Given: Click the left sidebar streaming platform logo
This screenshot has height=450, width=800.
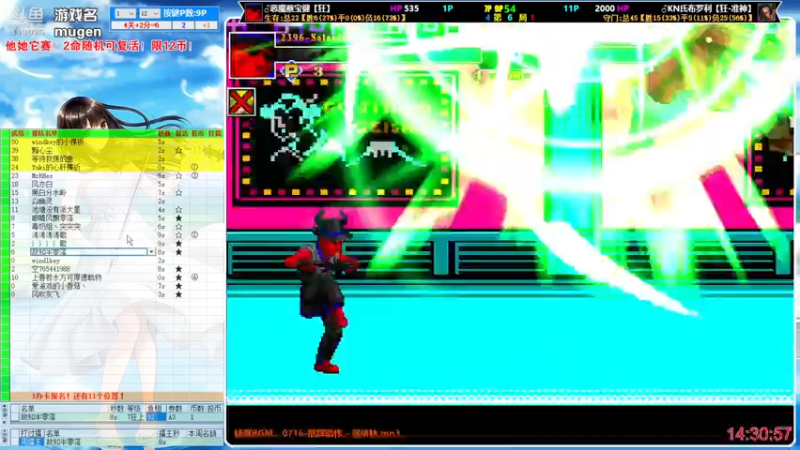Looking at the screenshot, I should click(x=28, y=19).
